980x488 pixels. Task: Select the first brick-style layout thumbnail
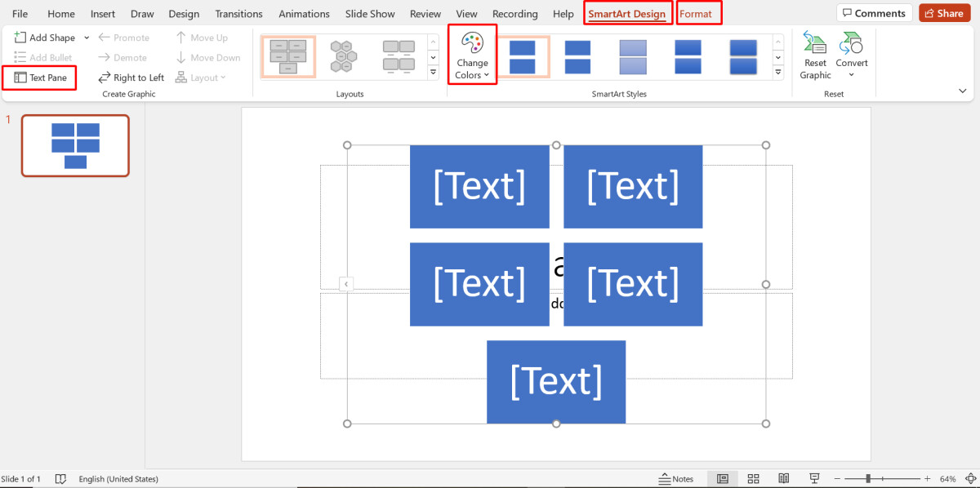287,57
